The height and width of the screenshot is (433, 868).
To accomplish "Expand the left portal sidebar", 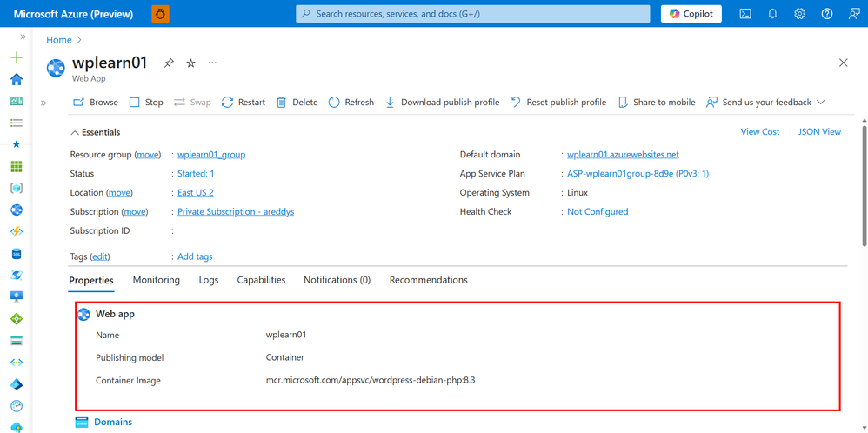I will 23,37.
